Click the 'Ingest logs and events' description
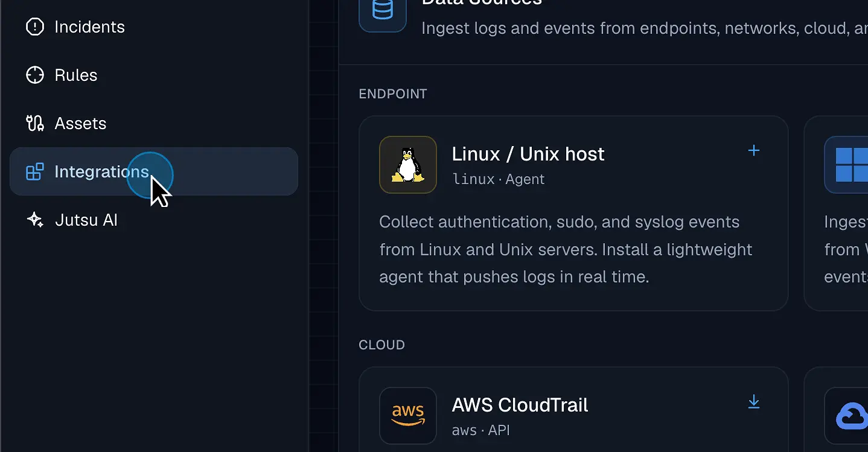 coord(644,28)
